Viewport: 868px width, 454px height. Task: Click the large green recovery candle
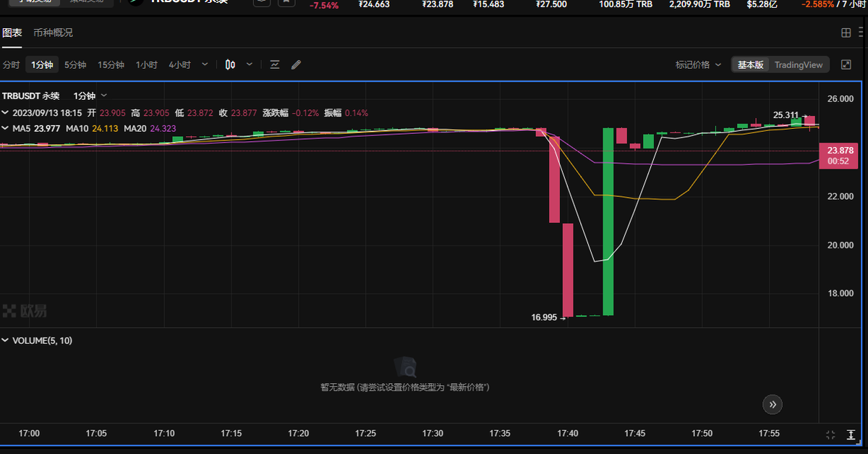point(608,222)
